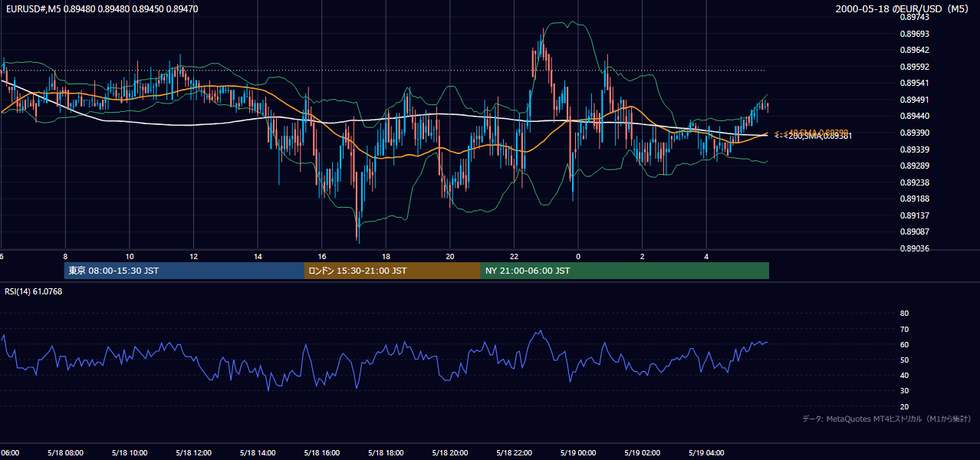Click the 0.89642 price axis label
This screenshot has width=980, height=460.
coord(913,50)
